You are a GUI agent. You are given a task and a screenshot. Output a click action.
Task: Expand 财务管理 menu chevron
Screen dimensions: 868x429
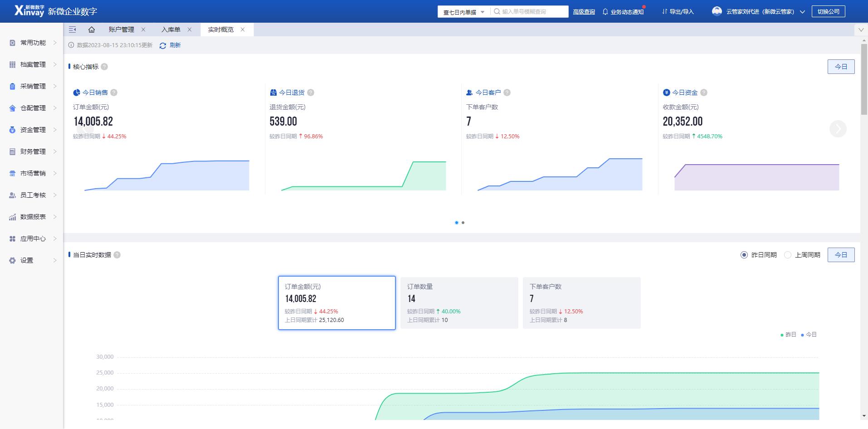click(x=55, y=151)
